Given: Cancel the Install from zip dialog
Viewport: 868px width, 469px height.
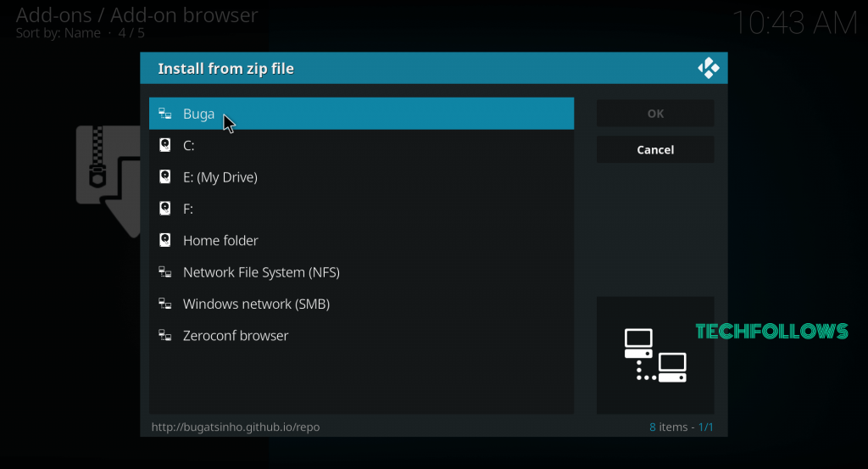Looking at the screenshot, I should point(655,149).
